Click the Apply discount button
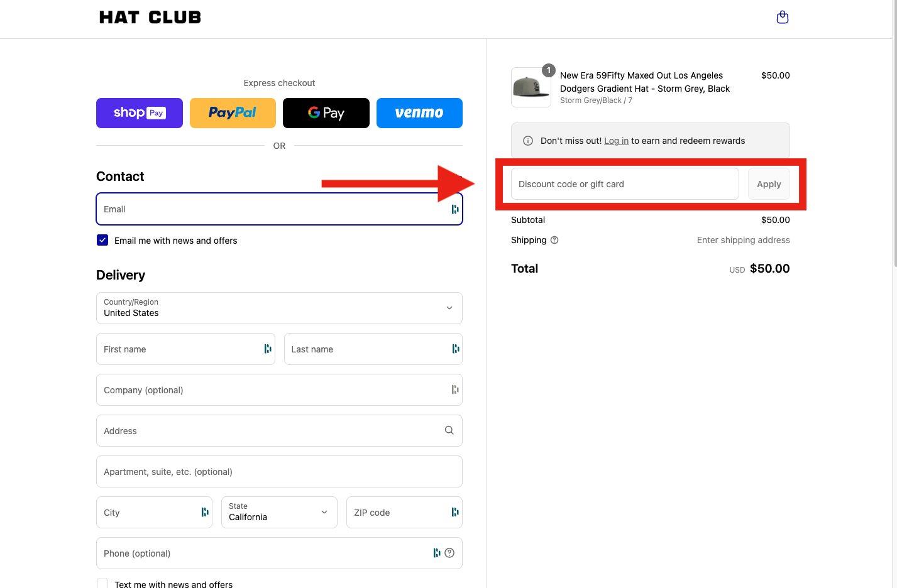 [768, 184]
